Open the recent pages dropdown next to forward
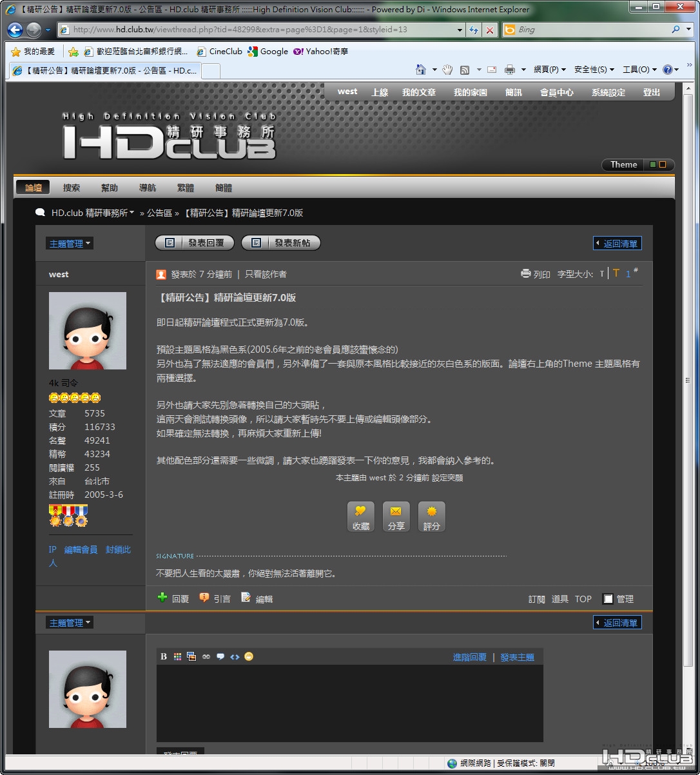 (x=48, y=30)
